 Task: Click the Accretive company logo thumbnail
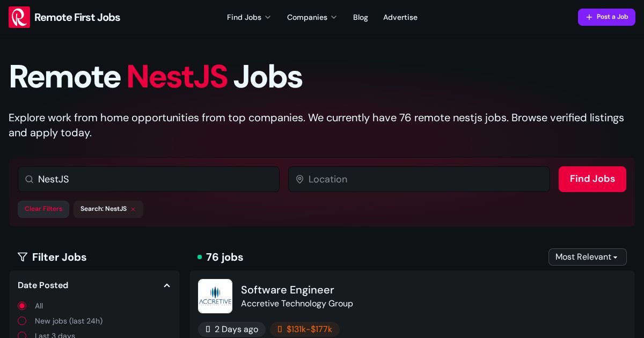[x=215, y=296]
